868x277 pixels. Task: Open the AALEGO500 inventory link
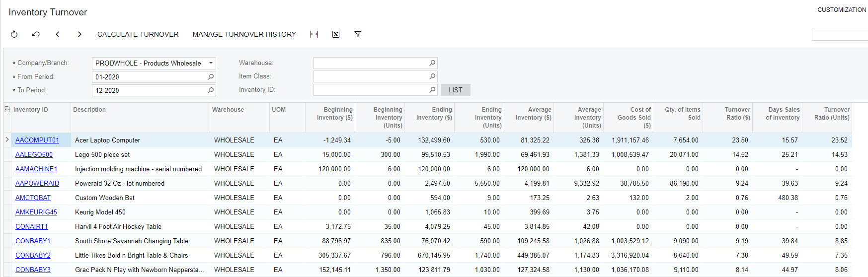click(34, 155)
